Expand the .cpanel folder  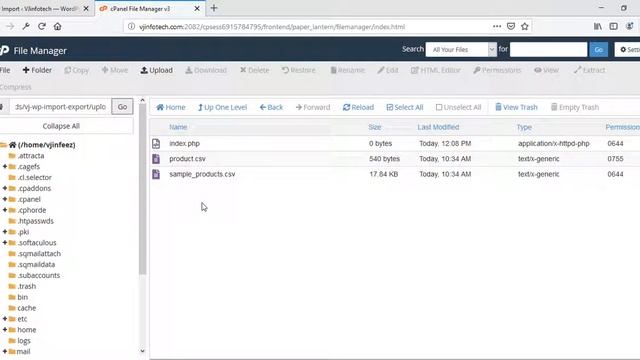point(5,199)
